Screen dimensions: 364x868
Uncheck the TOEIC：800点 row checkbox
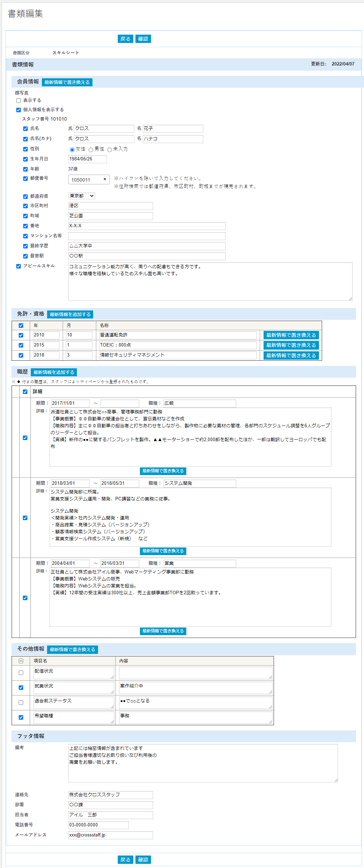21,345
